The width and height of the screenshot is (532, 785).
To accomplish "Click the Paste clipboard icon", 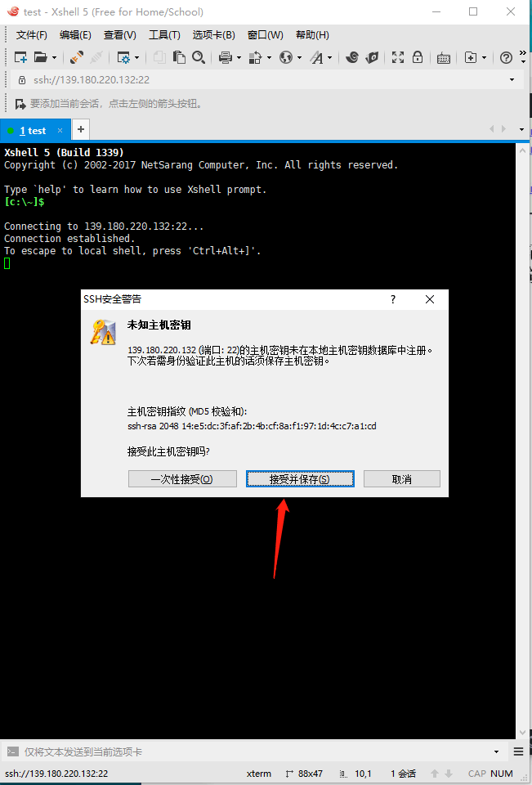I will tap(179, 57).
